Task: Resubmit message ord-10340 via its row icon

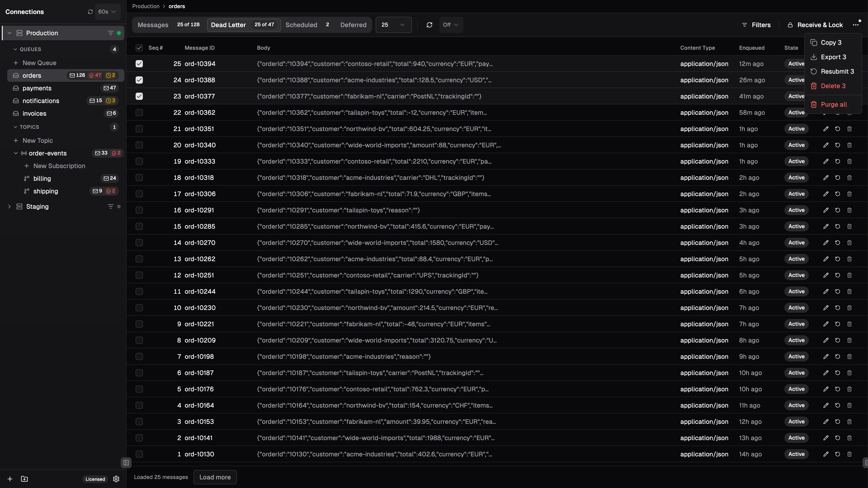Action: click(x=838, y=145)
